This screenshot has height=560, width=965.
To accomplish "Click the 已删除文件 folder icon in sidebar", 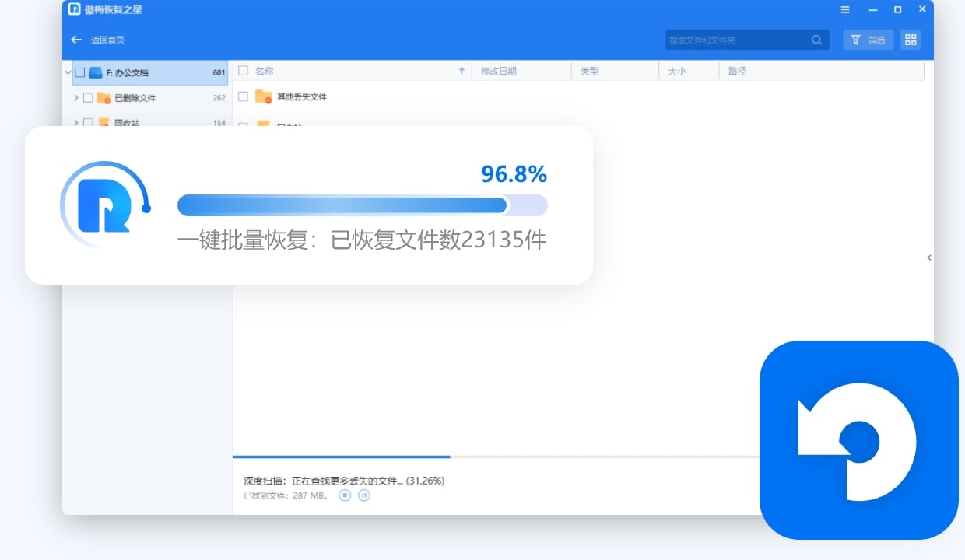I will (x=104, y=98).
